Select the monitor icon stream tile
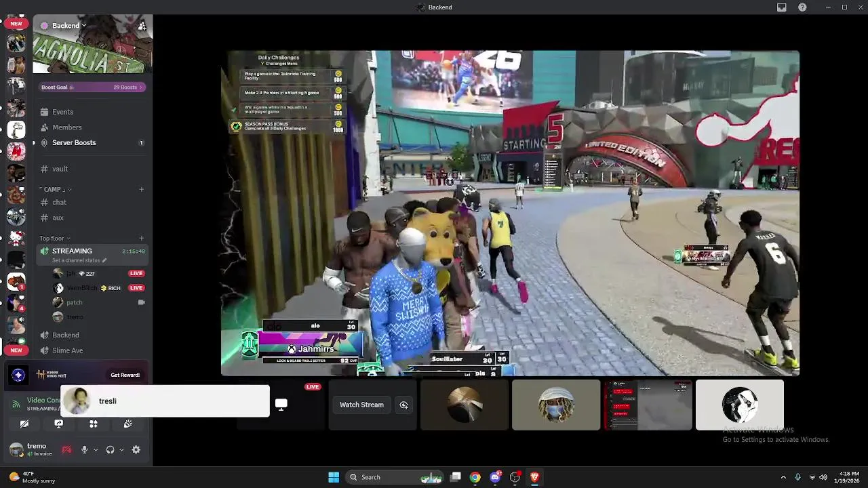 point(281,405)
